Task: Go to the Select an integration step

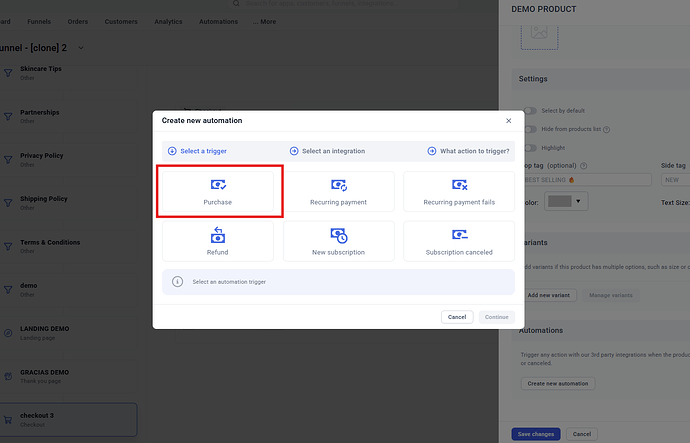Action: 327,151
